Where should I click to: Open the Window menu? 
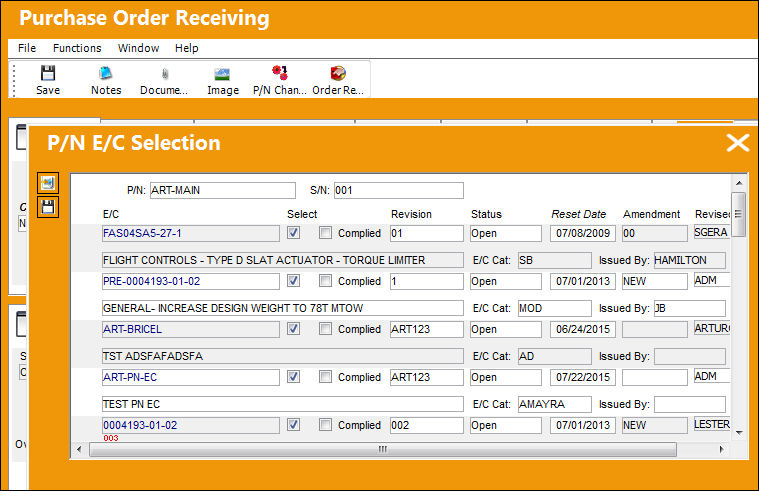(138, 48)
